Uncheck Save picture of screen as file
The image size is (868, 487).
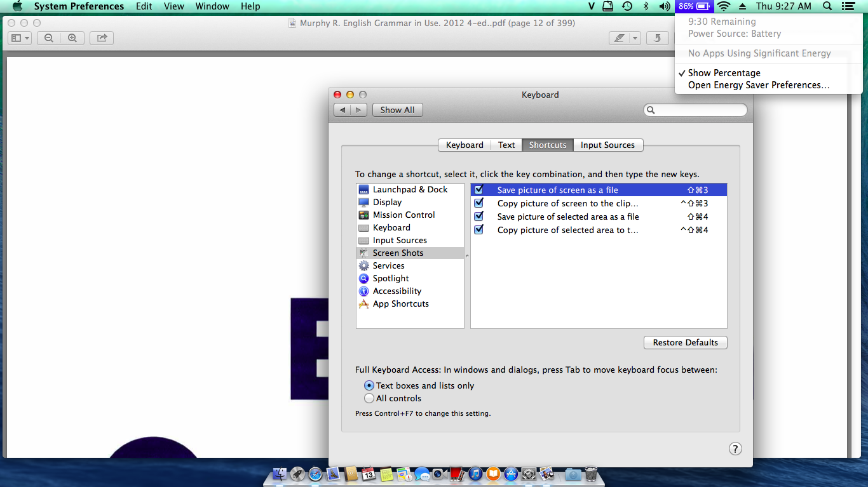(479, 190)
